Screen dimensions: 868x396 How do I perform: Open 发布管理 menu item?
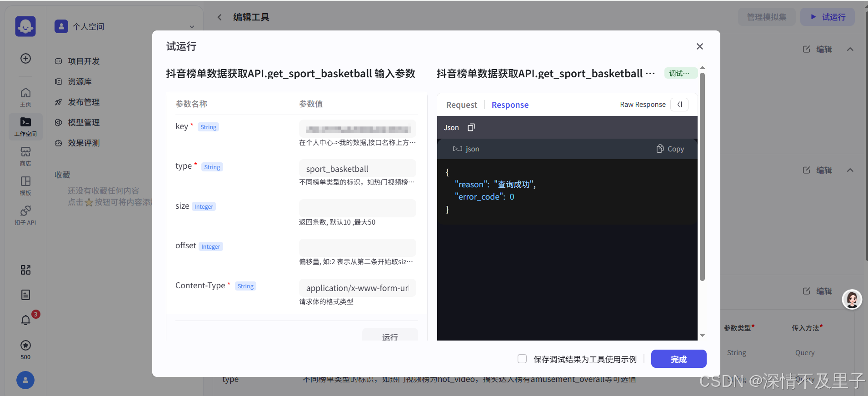[77, 102]
